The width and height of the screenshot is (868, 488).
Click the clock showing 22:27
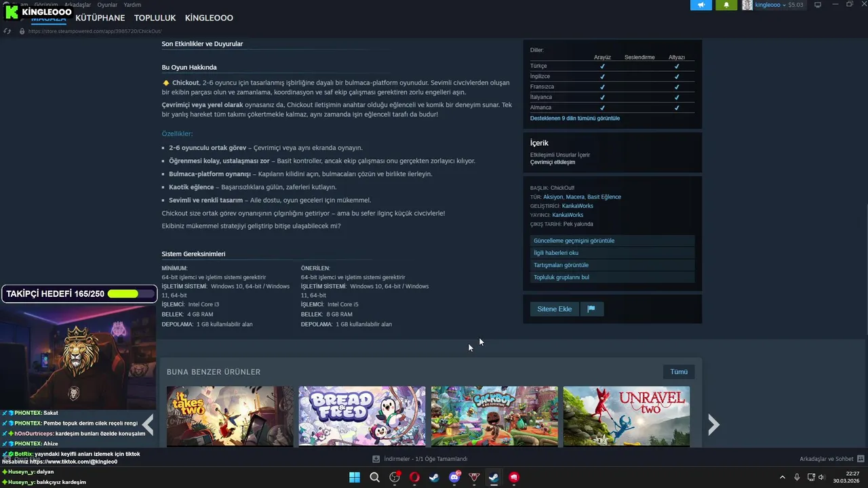click(851, 473)
